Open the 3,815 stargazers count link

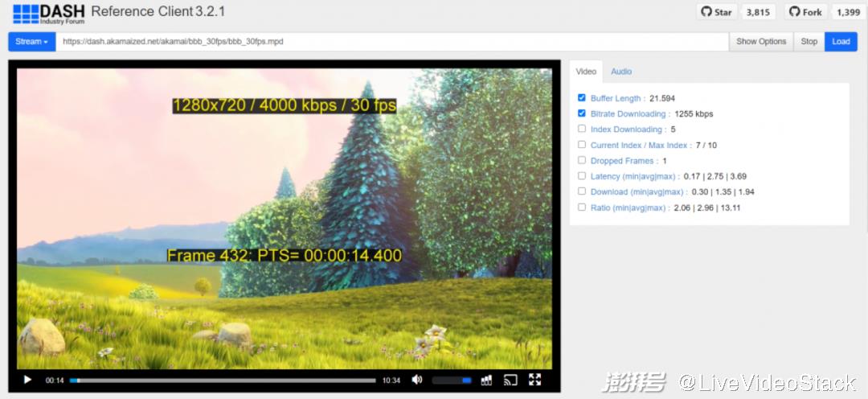pyautogui.click(x=759, y=12)
